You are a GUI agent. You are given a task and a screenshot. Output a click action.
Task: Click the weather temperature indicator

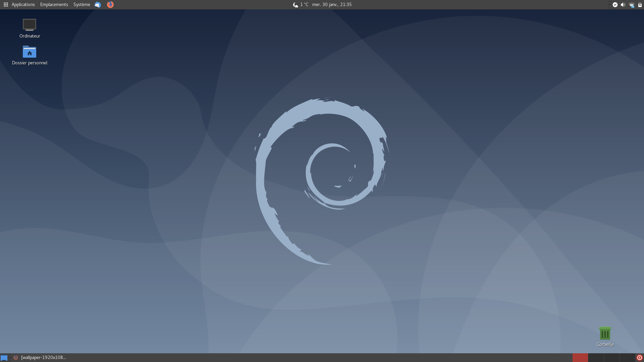pos(301,4)
